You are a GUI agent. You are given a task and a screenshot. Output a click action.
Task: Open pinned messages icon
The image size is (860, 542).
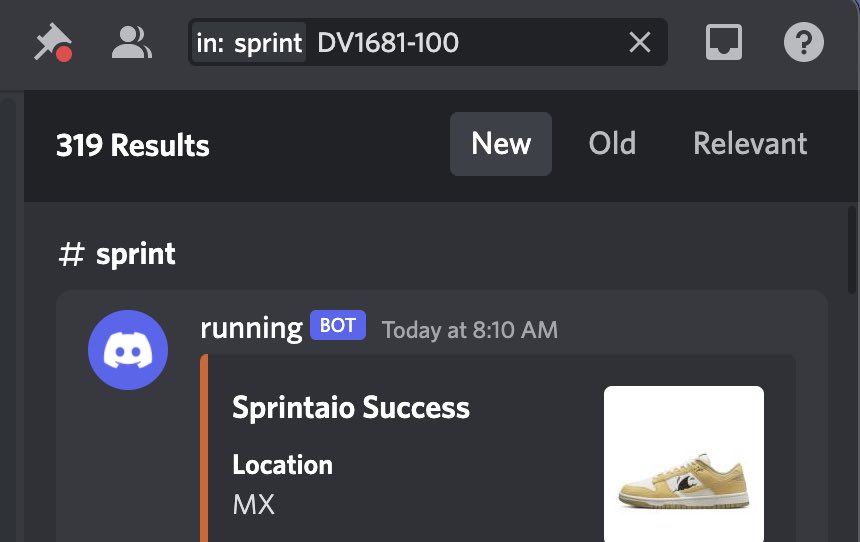click(x=53, y=42)
